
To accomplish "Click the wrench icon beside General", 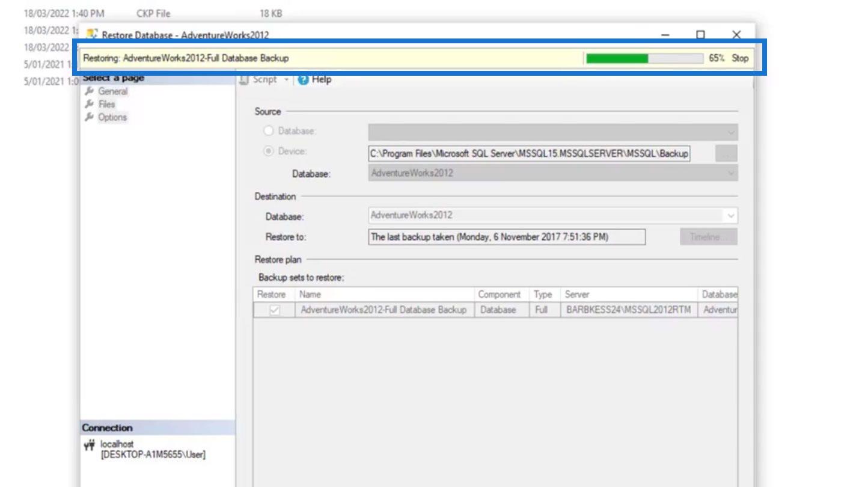I will 90,91.
